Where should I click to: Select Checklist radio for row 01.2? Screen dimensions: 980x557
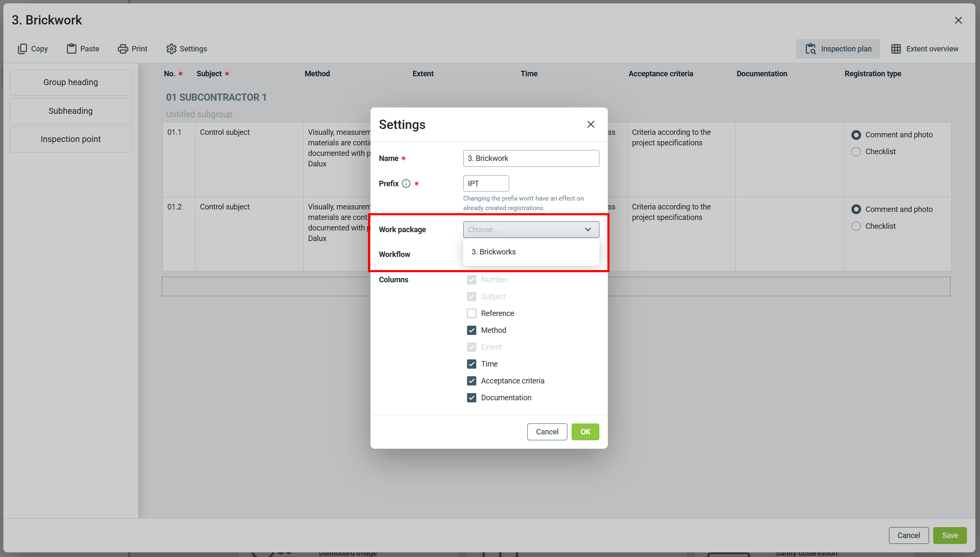click(x=856, y=226)
